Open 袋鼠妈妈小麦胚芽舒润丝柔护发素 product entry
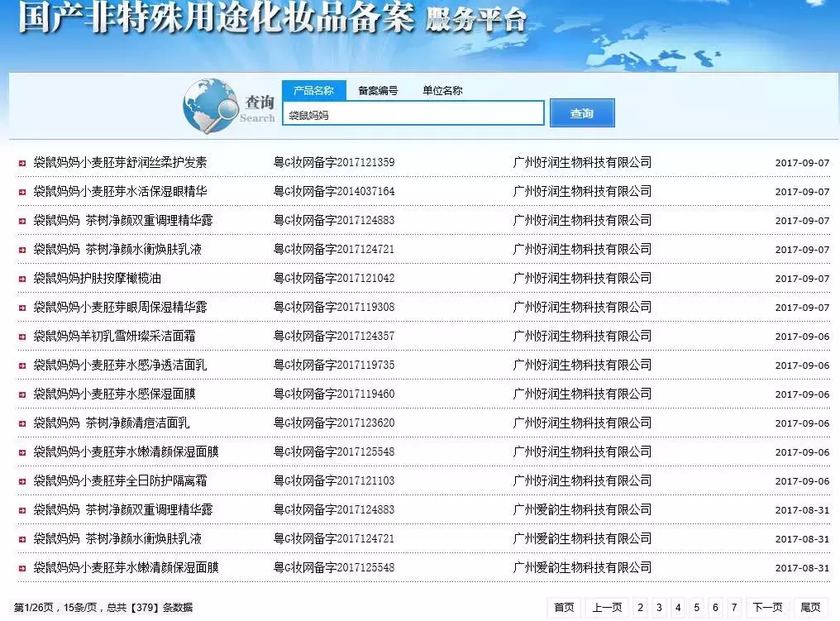The image size is (840, 621). tap(120, 163)
